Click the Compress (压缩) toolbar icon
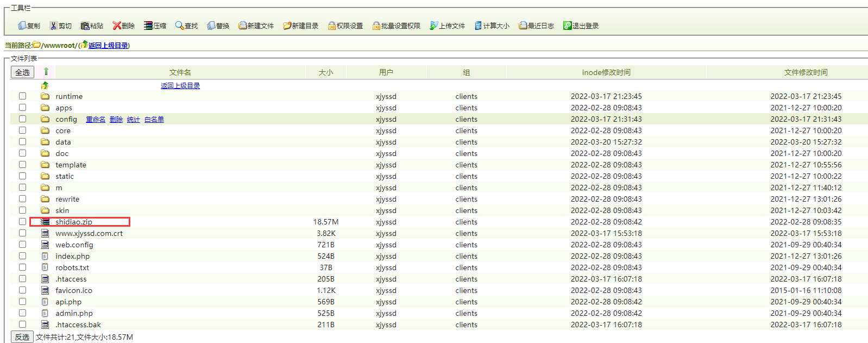The image size is (868, 343). click(x=148, y=26)
